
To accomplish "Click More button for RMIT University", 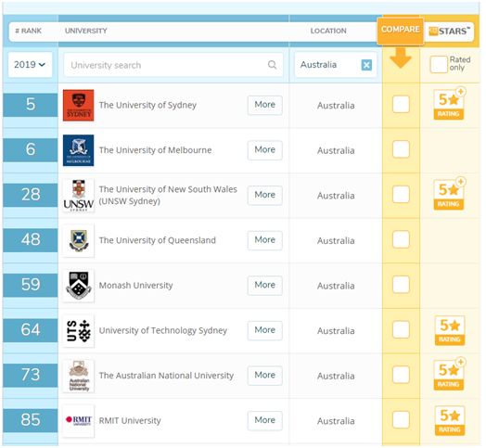I will 264,420.
